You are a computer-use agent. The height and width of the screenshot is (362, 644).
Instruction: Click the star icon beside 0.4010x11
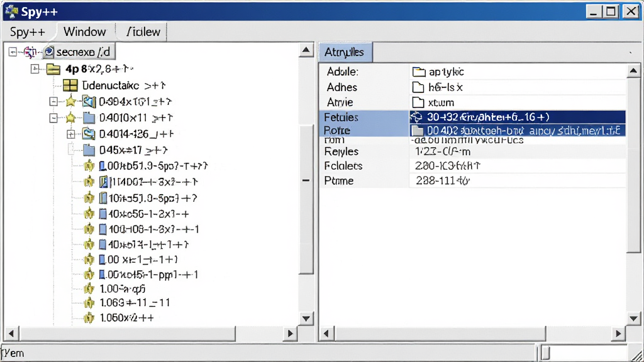(70, 118)
